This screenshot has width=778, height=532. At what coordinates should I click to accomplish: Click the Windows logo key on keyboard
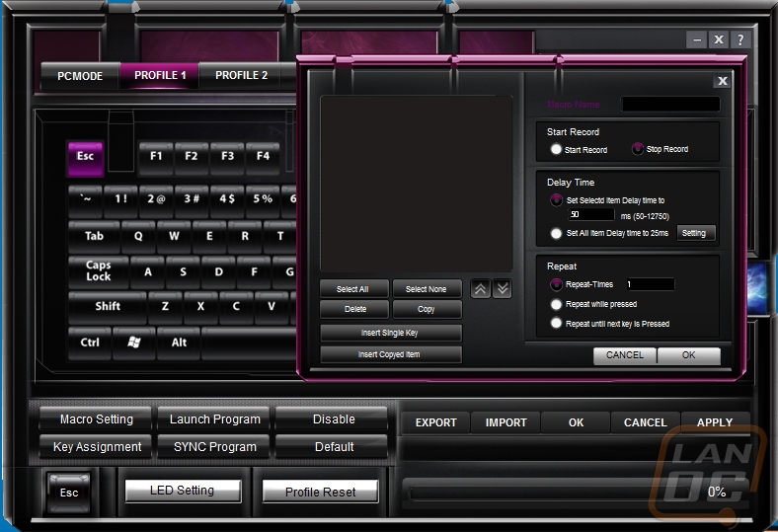(x=134, y=342)
